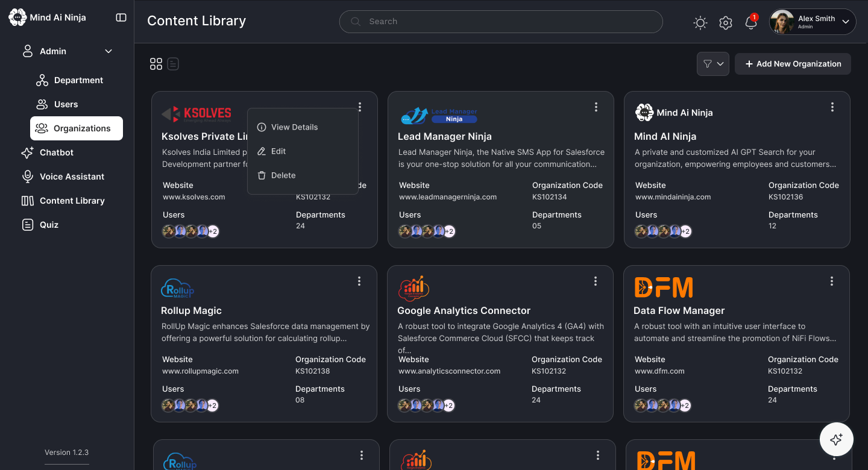868x470 pixels.
Task: Open the Lead Manager Ninja card title
Action: tap(445, 137)
